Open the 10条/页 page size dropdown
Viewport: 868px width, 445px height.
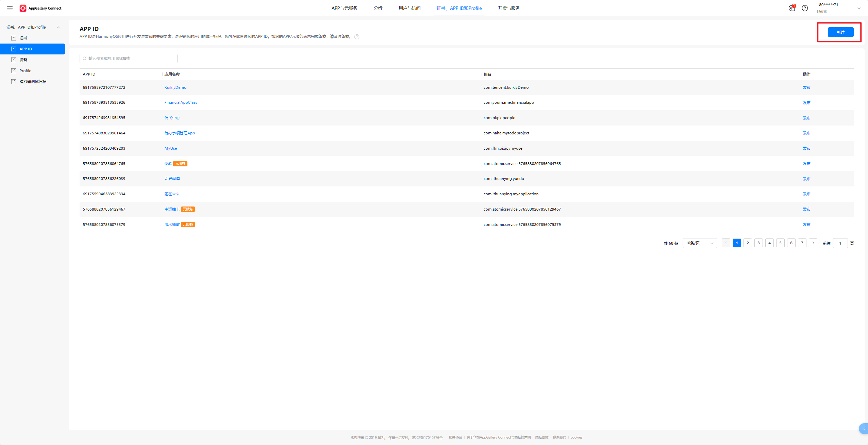click(x=699, y=243)
